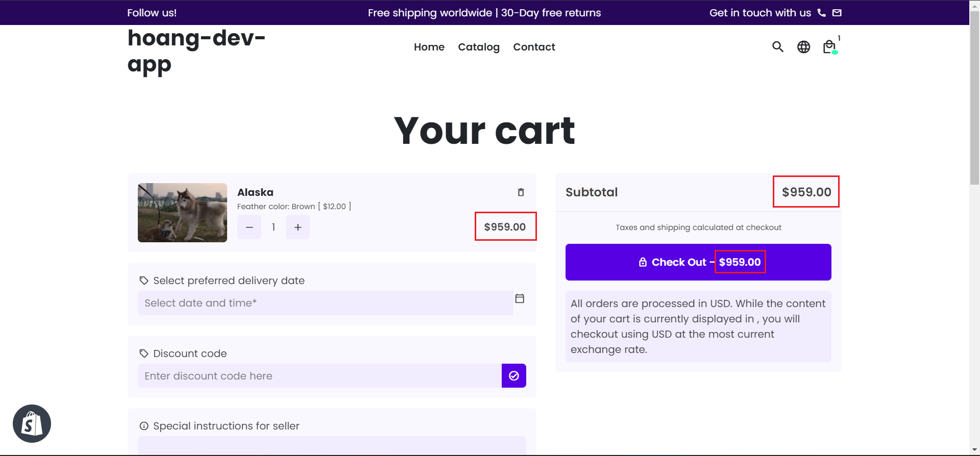
Task: Open the Catalog menu item
Action: coord(479,47)
